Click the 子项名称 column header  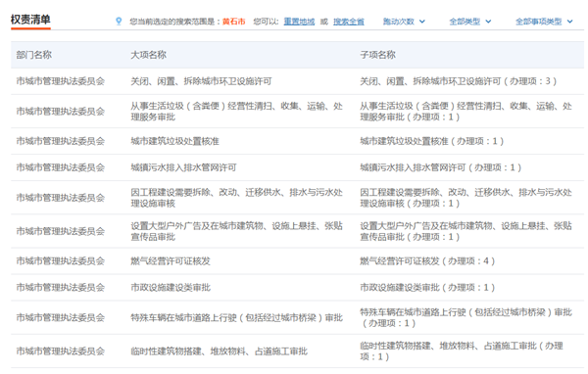[377, 55]
